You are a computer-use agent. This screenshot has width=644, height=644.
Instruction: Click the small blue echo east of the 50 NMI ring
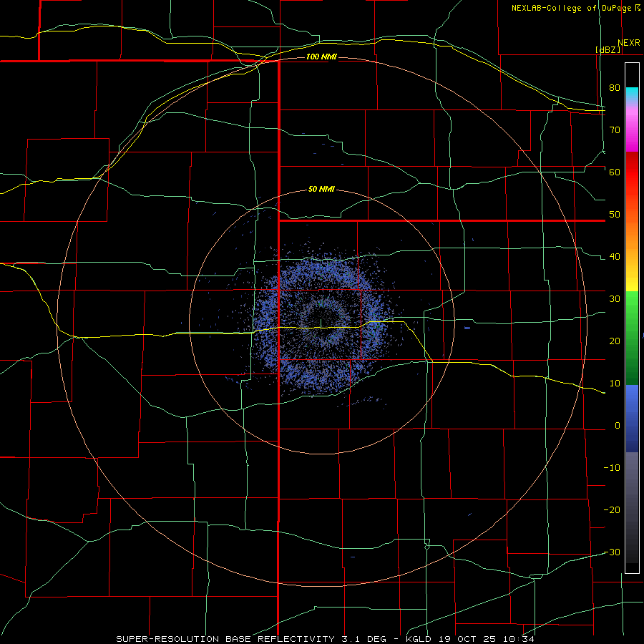pos(467,328)
